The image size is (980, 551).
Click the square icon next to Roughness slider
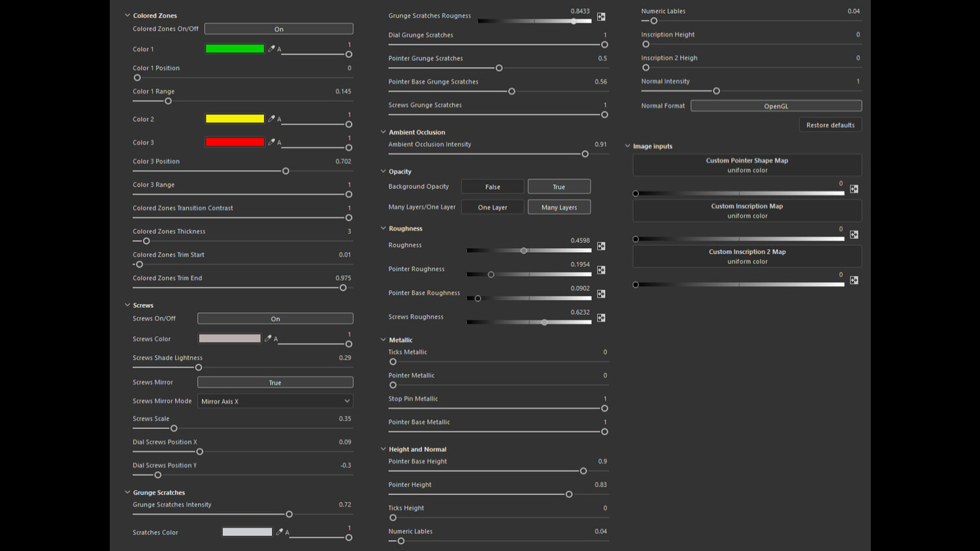(x=601, y=246)
